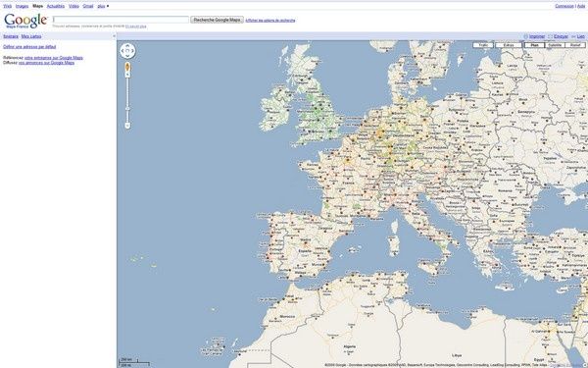Click the zoom slider track
Image resolution: width=588 pixels, height=368 pixels.
pos(127,99)
